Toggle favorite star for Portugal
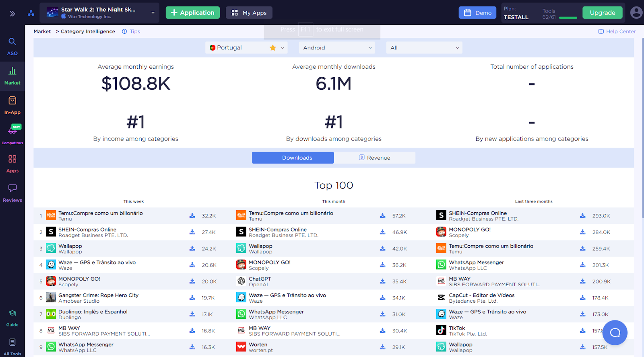 pyautogui.click(x=273, y=48)
